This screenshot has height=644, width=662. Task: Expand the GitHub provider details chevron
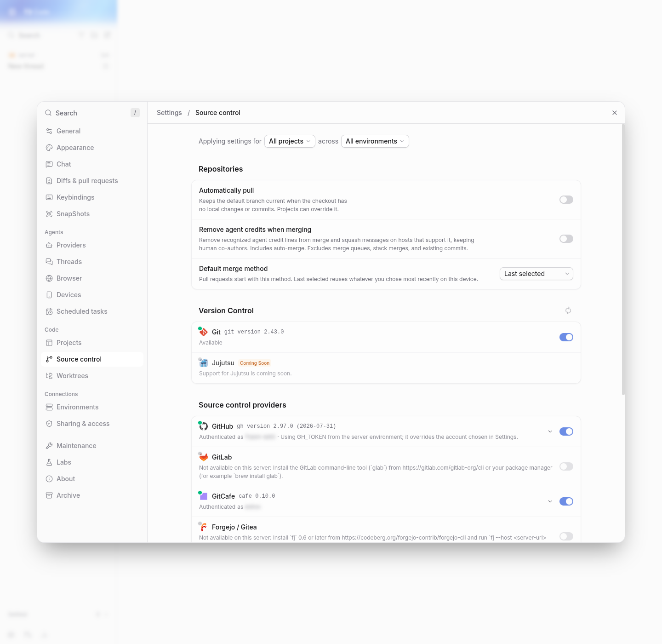pos(550,431)
